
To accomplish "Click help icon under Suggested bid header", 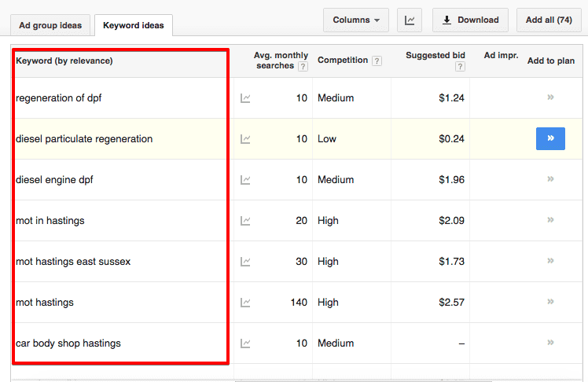I will (x=460, y=67).
